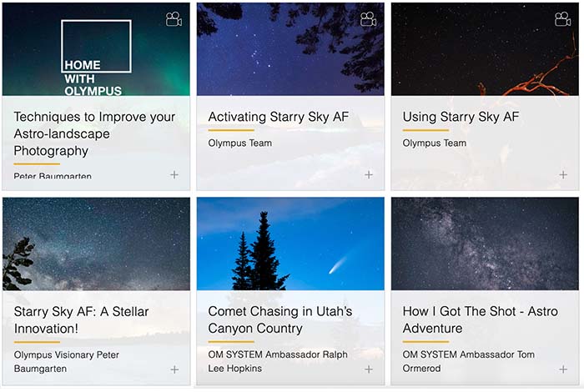Expand Starry Sky AF: A Stellar Innovation plus
This screenshot has height=392, width=584.
174,369
